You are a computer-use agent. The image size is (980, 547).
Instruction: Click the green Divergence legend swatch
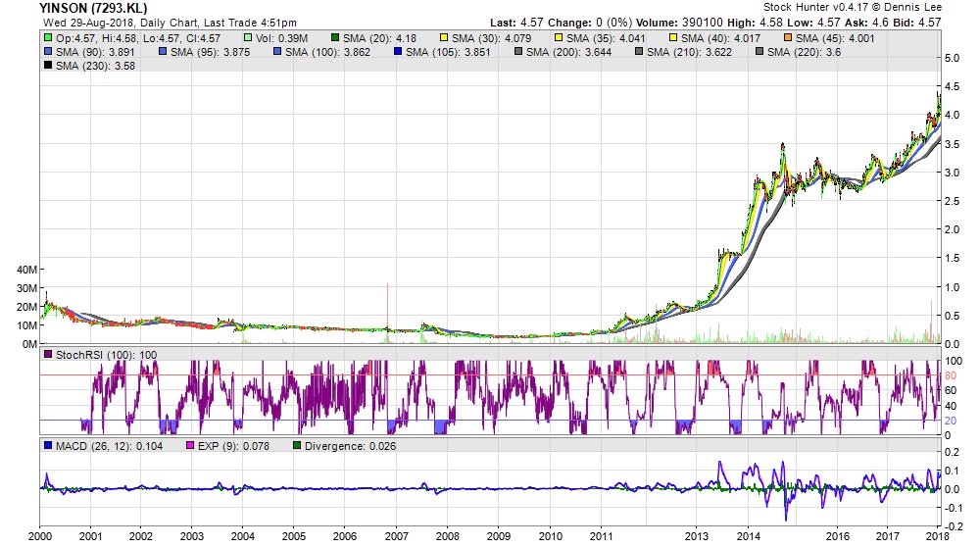coord(297,446)
